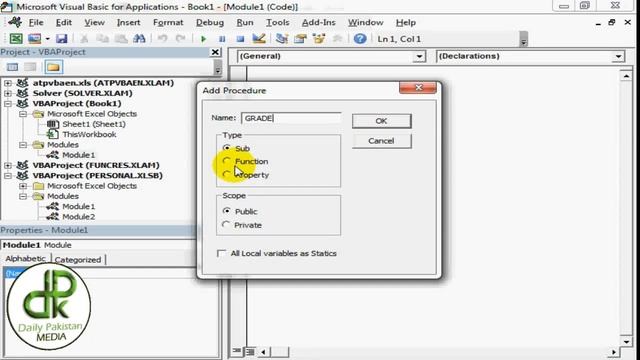Image resolution: width=640 pixels, height=360 pixels.
Task: Click the View Object icon in Project pane
Action: (31, 67)
